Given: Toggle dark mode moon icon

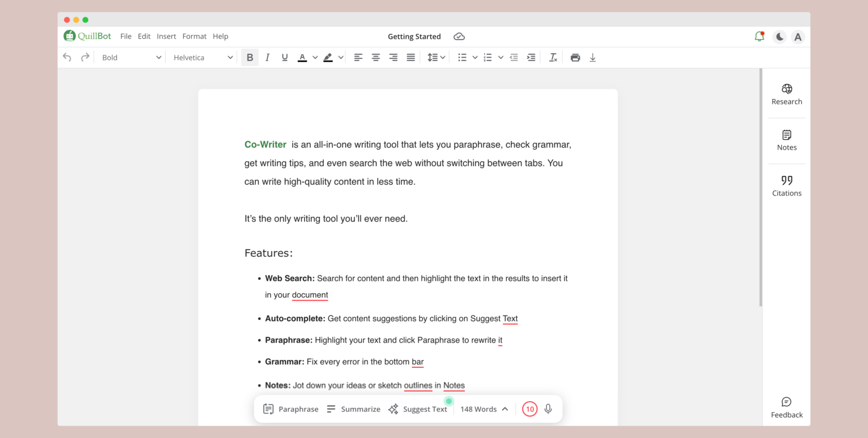Looking at the screenshot, I should click(779, 37).
